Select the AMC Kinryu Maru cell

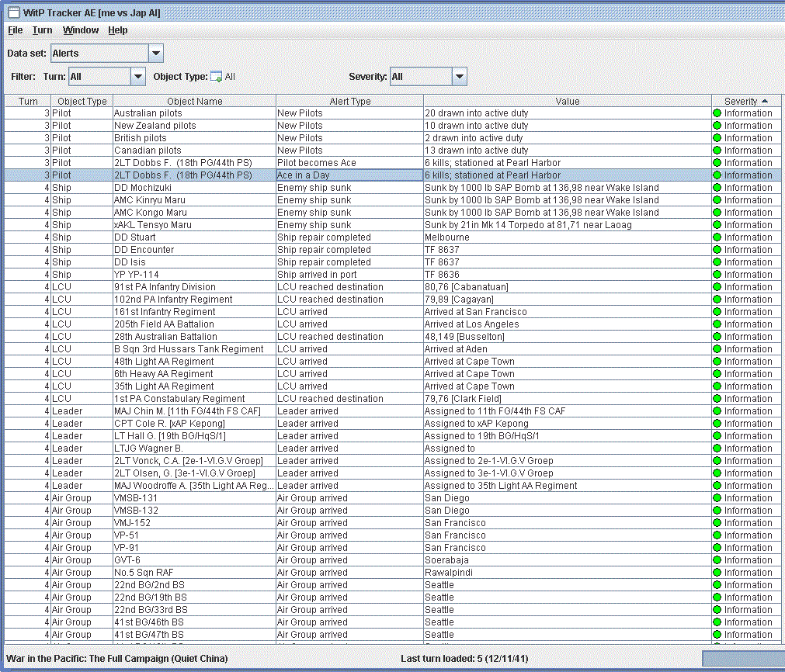pos(194,200)
